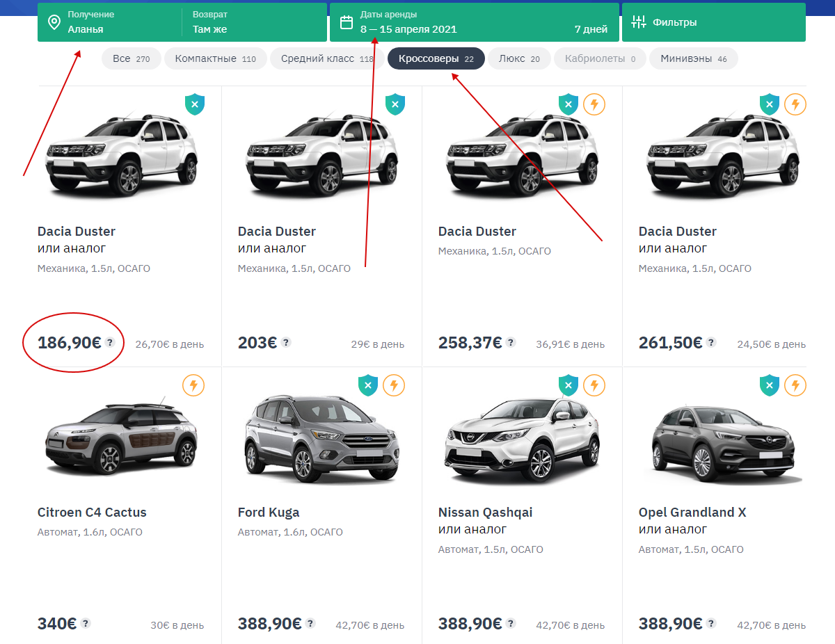The image size is (835, 644).
Task: Click the Dacia Duster title above the 186,90€ price
Action: click(77, 232)
